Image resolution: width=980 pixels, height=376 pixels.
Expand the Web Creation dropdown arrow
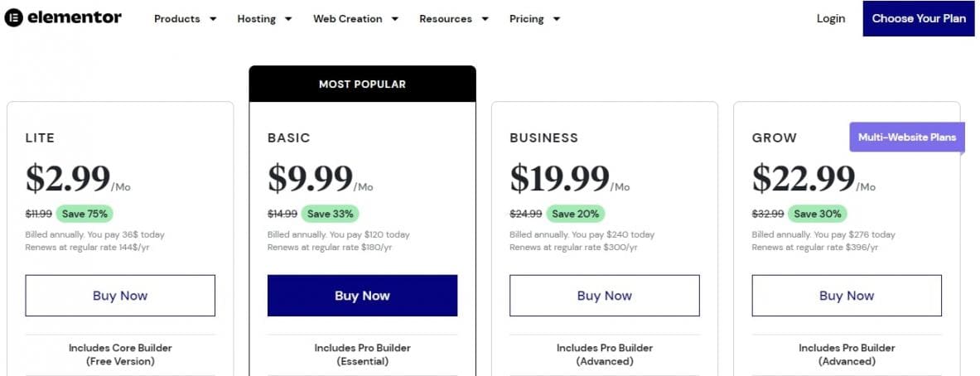[x=395, y=19]
